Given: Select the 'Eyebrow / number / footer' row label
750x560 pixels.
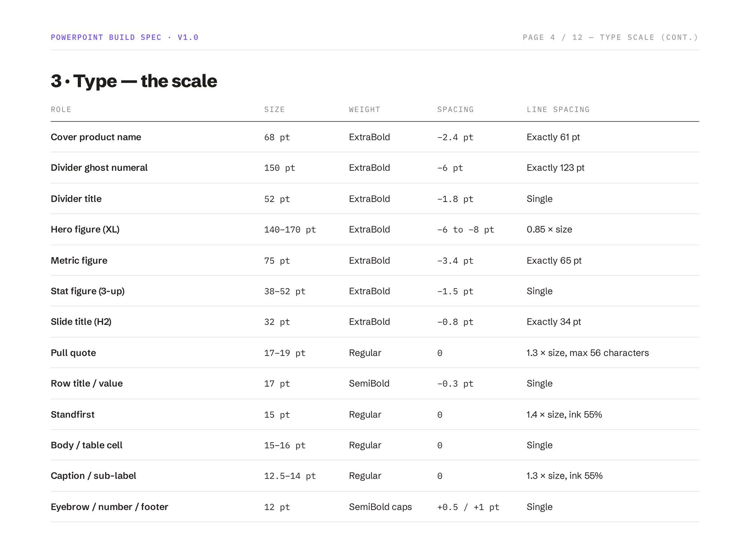Looking at the screenshot, I should [x=109, y=507].
